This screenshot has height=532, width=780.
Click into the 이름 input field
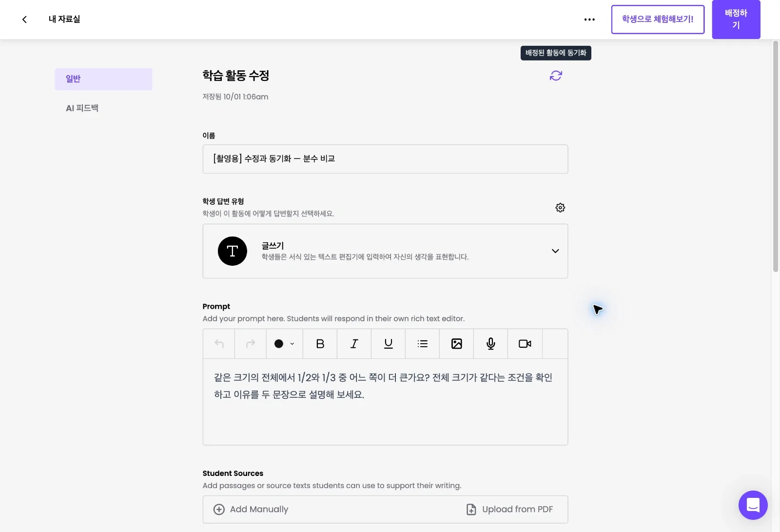pyautogui.click(x=385, y=159)
